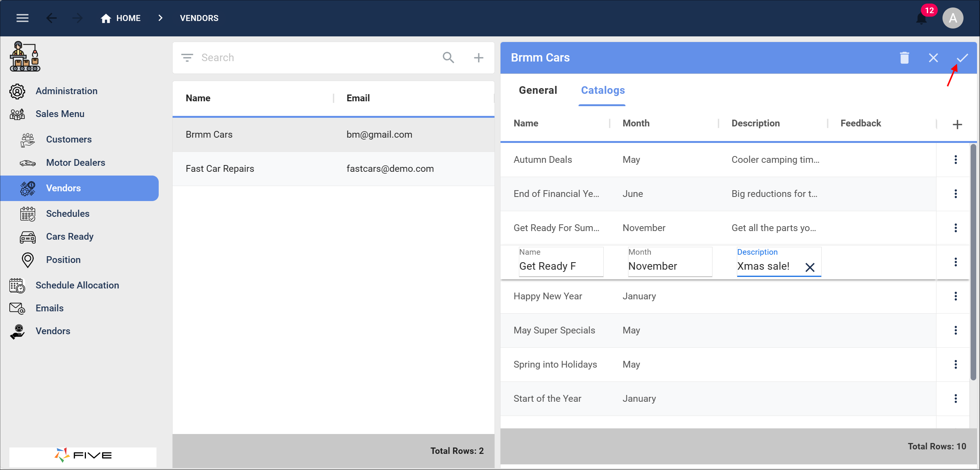Click the editable Name field 'Get Ready F'
This screenshot has height=470, width=980.
coord(561,262)
